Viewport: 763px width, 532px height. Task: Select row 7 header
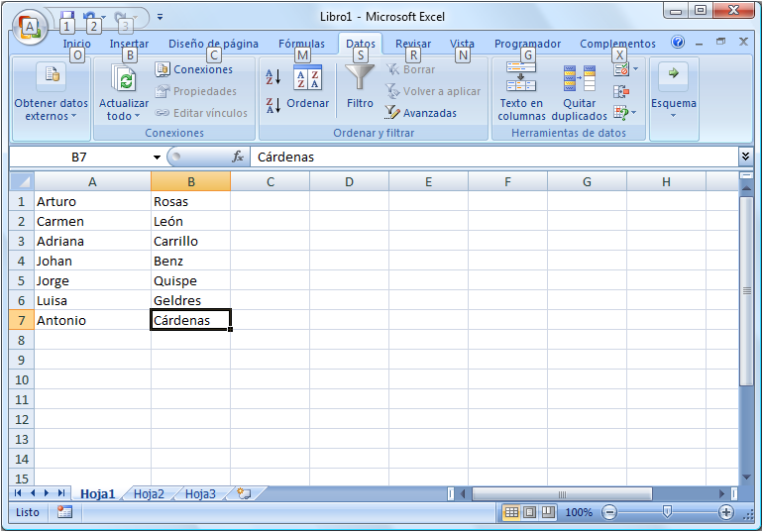click(22, 320)
